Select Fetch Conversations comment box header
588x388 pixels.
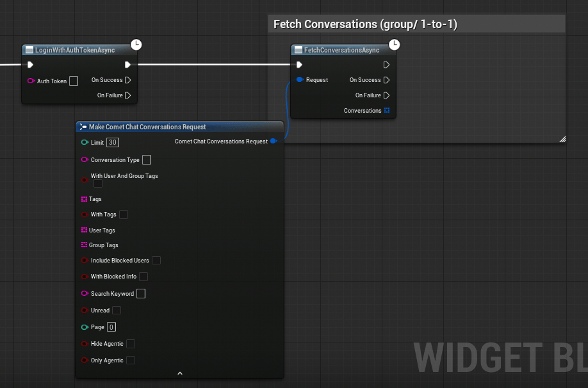point(416,24)
